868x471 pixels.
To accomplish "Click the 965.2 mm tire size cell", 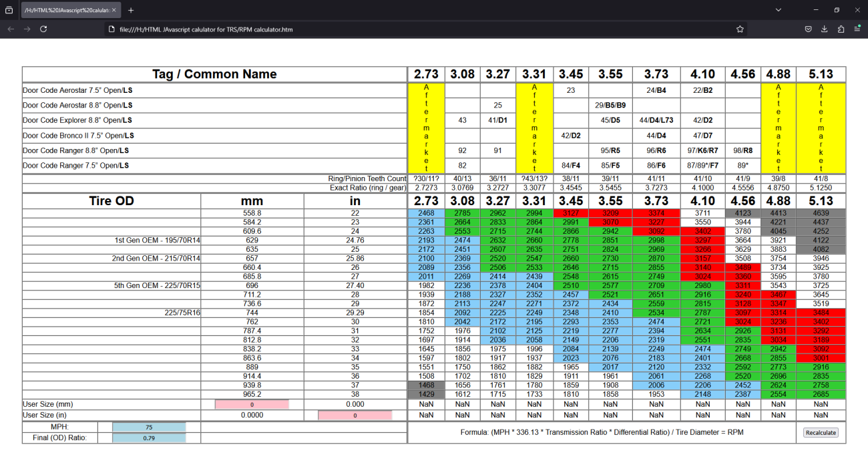I will (252, 395).
